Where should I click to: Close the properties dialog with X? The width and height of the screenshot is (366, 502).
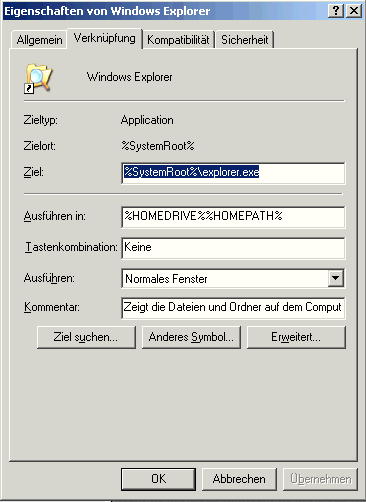point(354,11)
